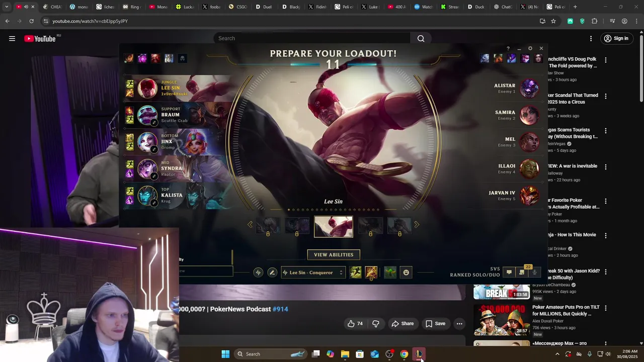Open the champ select chat bubble icon
644x362 pixels.
point(509,272)
